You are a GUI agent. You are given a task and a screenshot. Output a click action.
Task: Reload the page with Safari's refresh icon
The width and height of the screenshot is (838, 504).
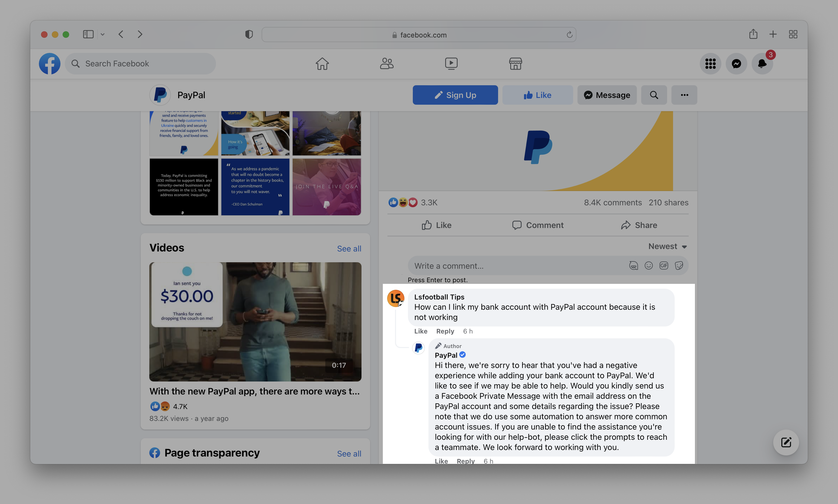[569, 35]
